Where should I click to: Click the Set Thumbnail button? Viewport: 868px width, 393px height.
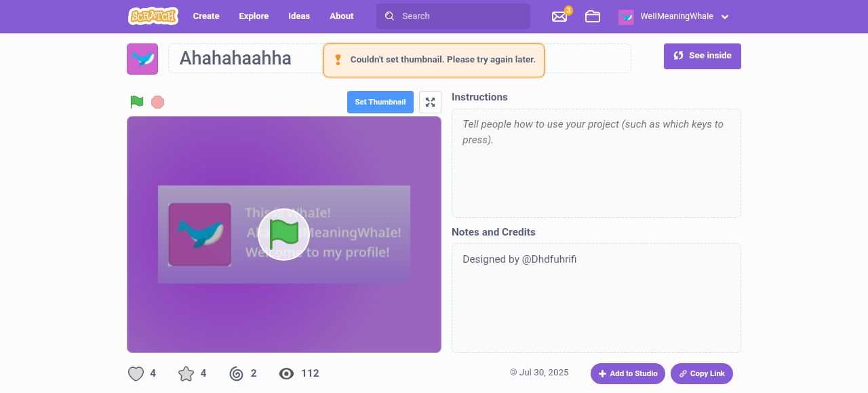(380, 102)
